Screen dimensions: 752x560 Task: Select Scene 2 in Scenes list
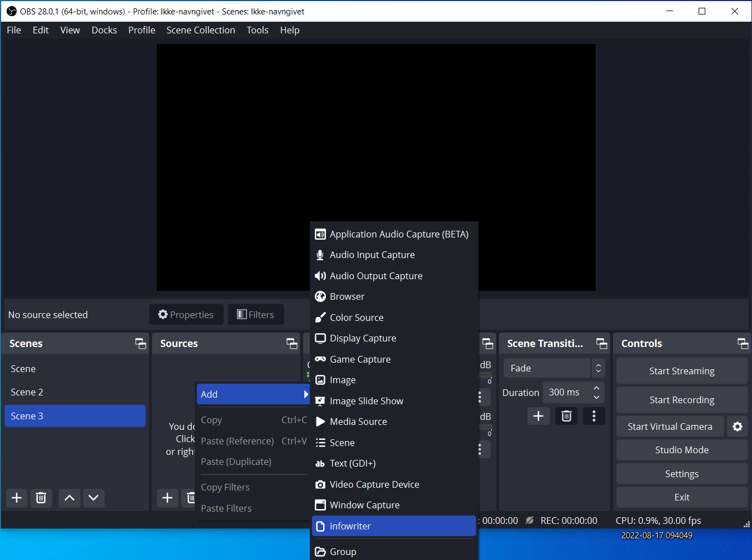(75, 392)
